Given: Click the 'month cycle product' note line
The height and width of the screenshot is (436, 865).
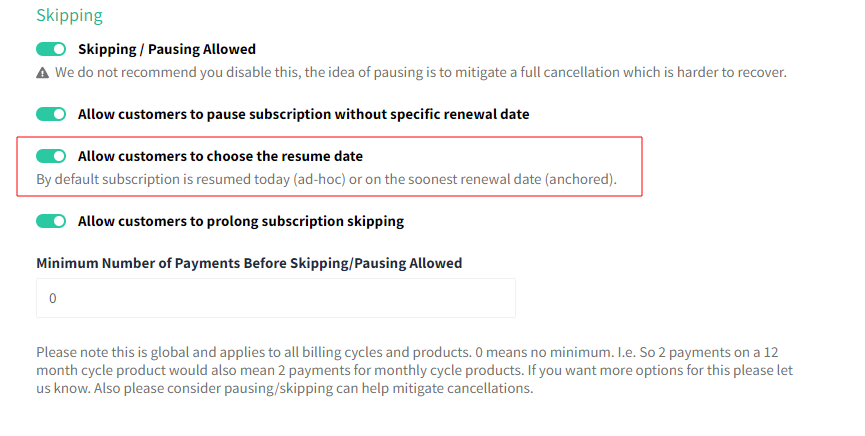Looking at the screenshot, I should pyautogui.click(x=414, y=370).
